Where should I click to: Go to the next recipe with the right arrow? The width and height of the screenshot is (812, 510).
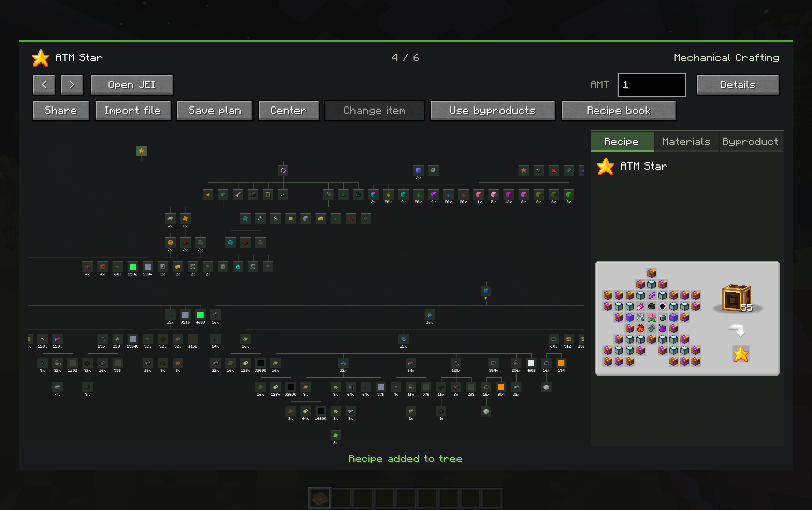(x=72, y=85)
